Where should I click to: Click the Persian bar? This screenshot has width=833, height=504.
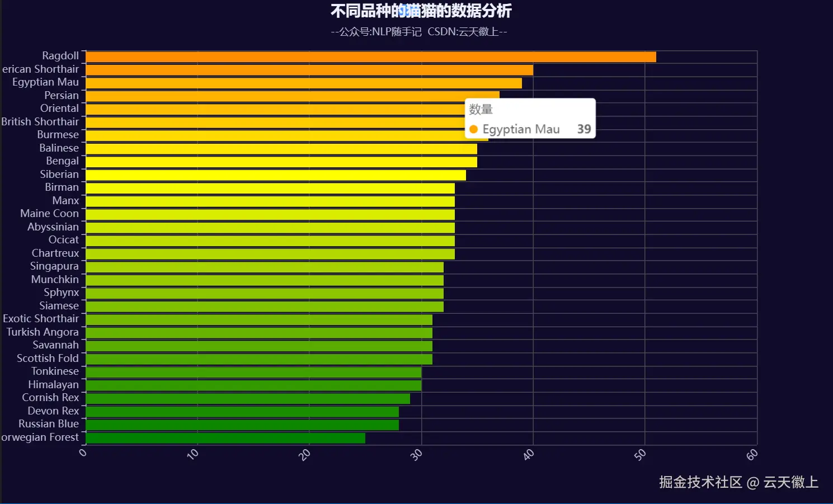[293, 96]
